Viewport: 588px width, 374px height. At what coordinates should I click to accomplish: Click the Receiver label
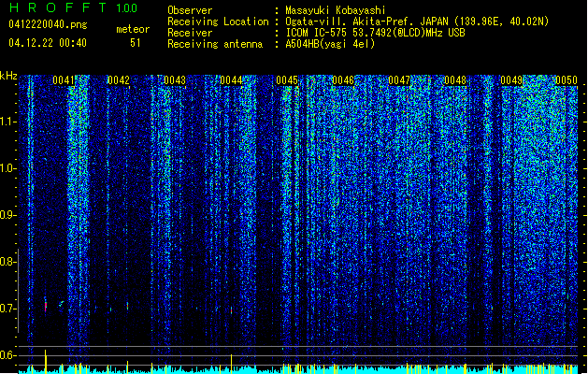[x=190, y=33]
